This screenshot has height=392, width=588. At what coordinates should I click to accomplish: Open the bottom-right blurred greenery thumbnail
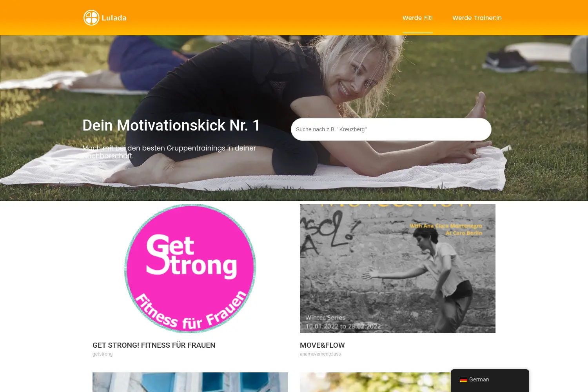(x=375, y=382)
